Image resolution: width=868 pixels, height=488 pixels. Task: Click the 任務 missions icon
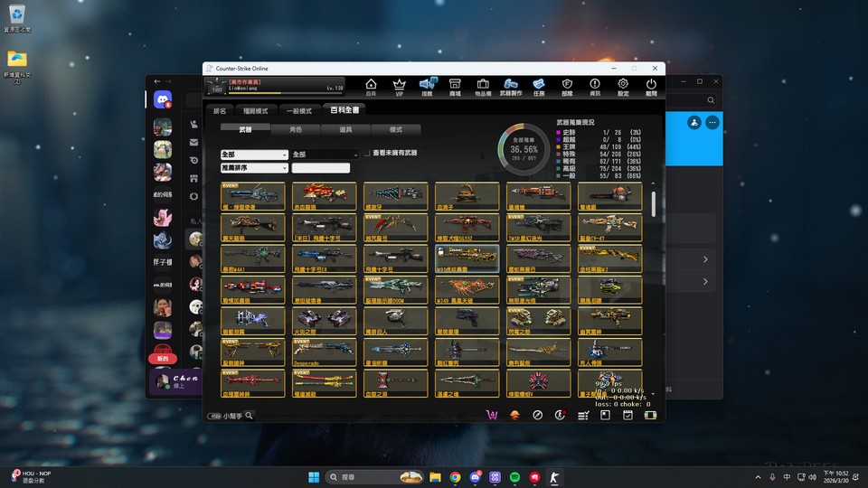coord(539,86)
